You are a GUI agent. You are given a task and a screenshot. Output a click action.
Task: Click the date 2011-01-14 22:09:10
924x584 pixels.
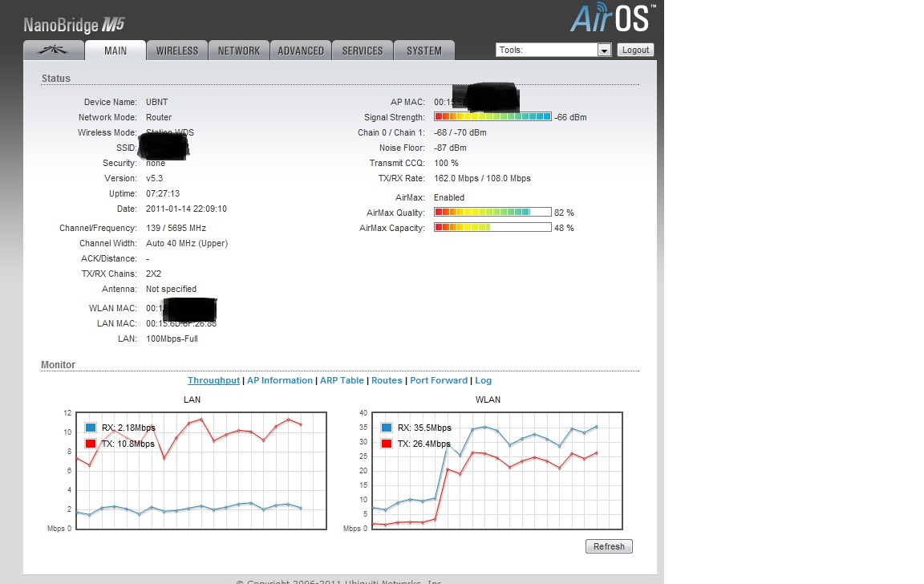click(x=186, y=209)
